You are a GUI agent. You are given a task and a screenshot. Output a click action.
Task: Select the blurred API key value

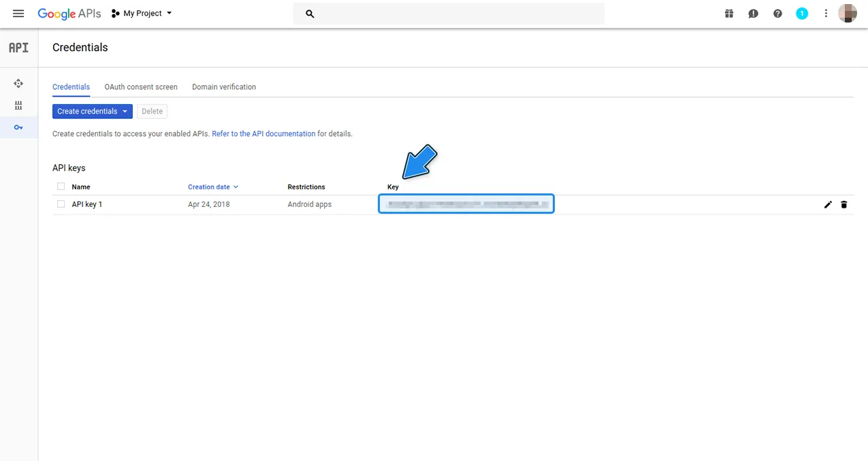[466, 204]
